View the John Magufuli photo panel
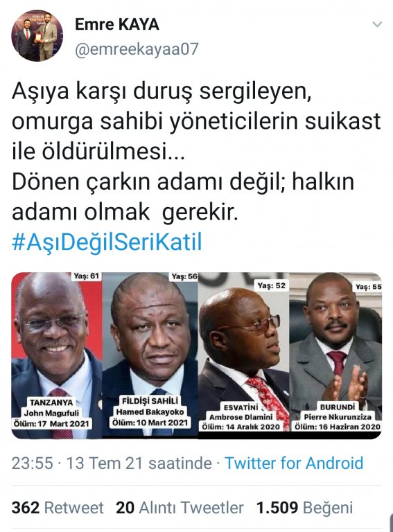 pos(57,355)
